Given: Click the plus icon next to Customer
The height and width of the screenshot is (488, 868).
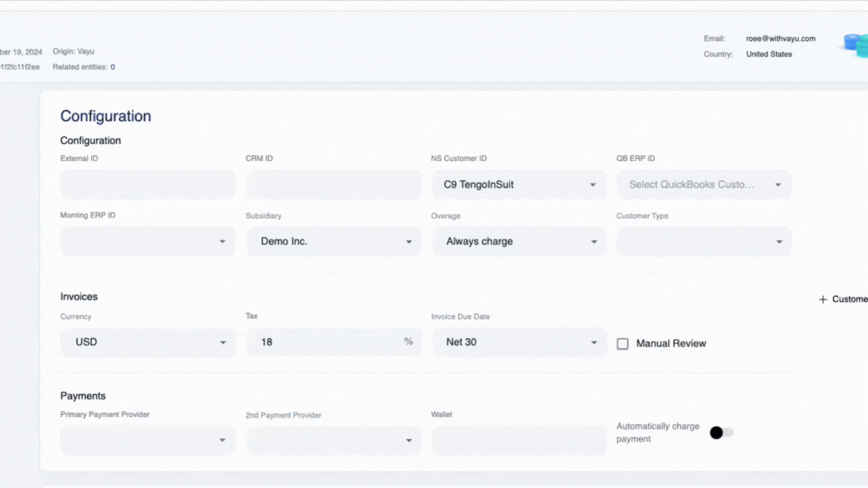Looking at the screenshot, I should coord(822,299).
